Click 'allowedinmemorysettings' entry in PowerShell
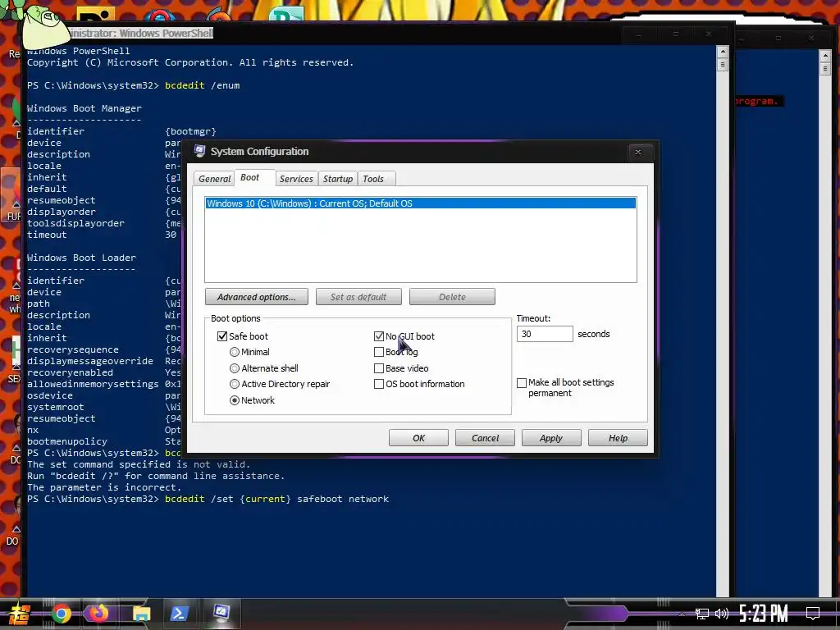 pos(94,384)
